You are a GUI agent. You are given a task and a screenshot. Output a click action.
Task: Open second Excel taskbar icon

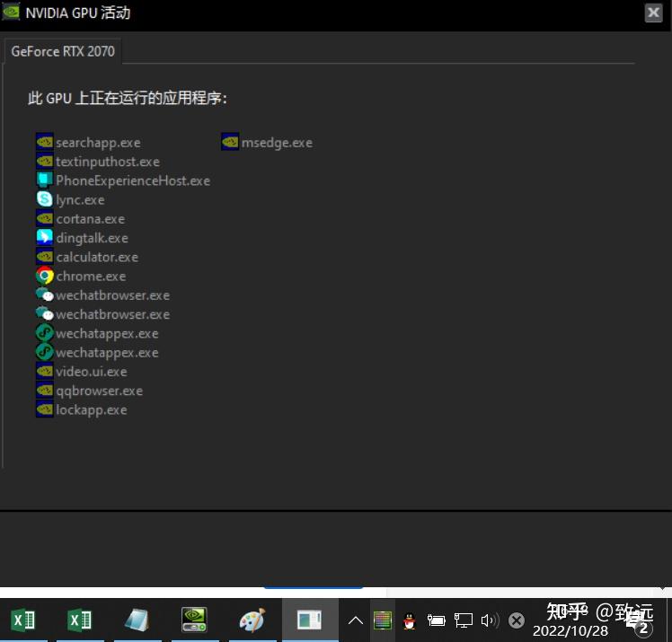point(80,620)
